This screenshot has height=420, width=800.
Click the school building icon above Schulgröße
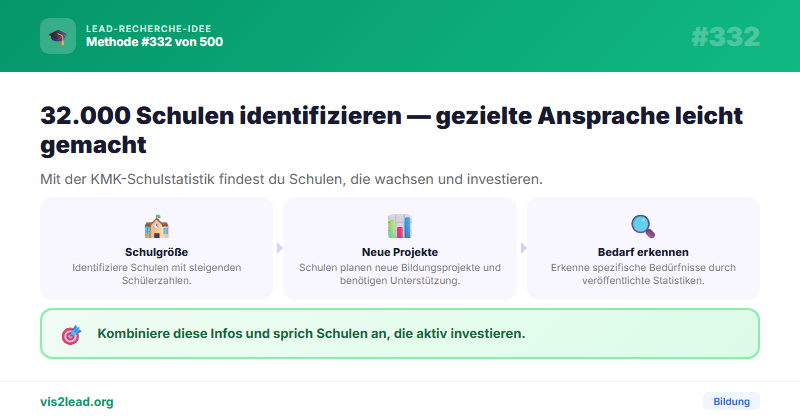(157, 227)
